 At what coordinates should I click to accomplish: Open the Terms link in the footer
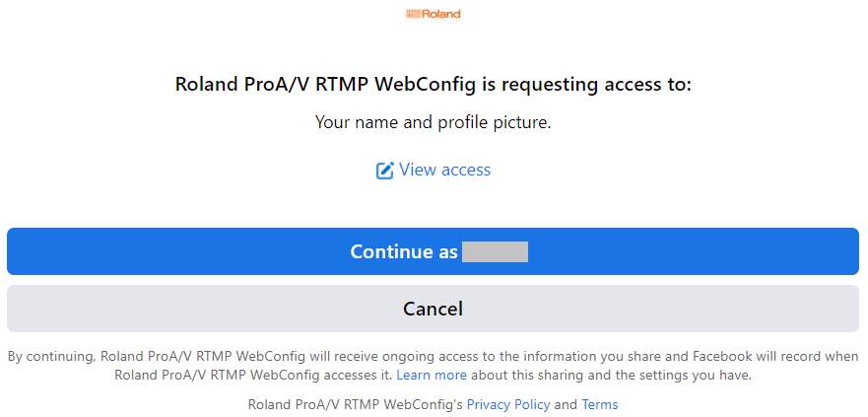click(x=599, y=404)
